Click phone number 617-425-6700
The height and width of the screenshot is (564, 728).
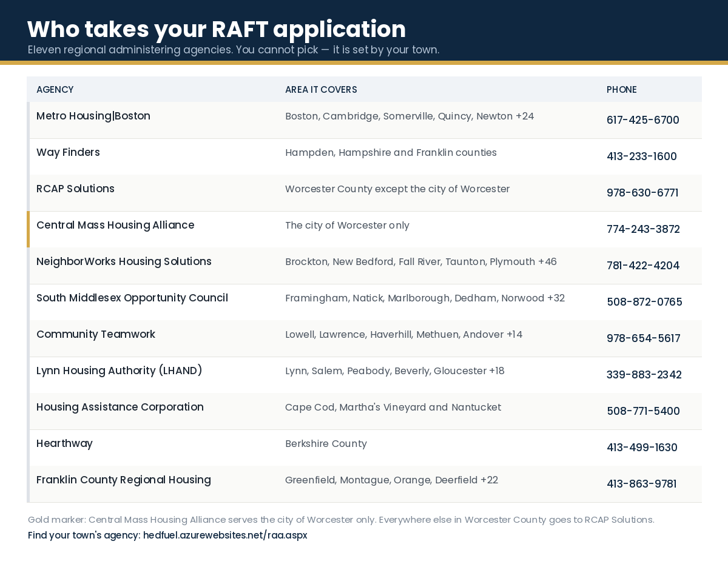point(643,120)
